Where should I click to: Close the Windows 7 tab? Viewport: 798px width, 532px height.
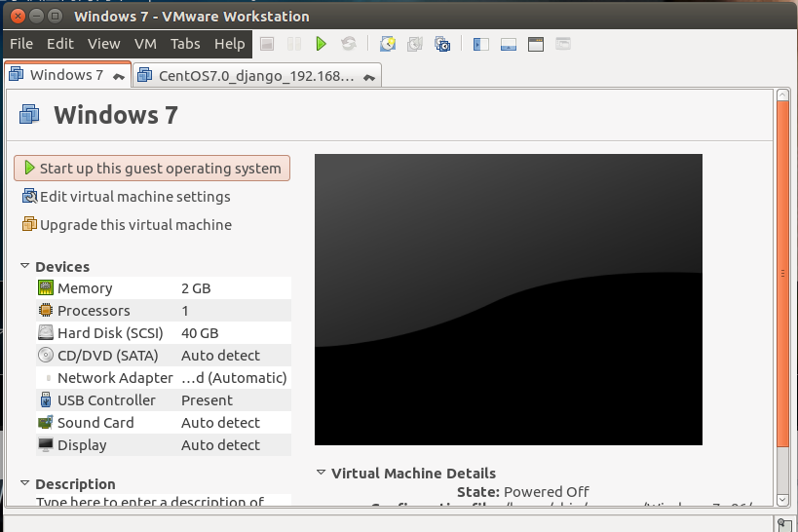point(119,76)
